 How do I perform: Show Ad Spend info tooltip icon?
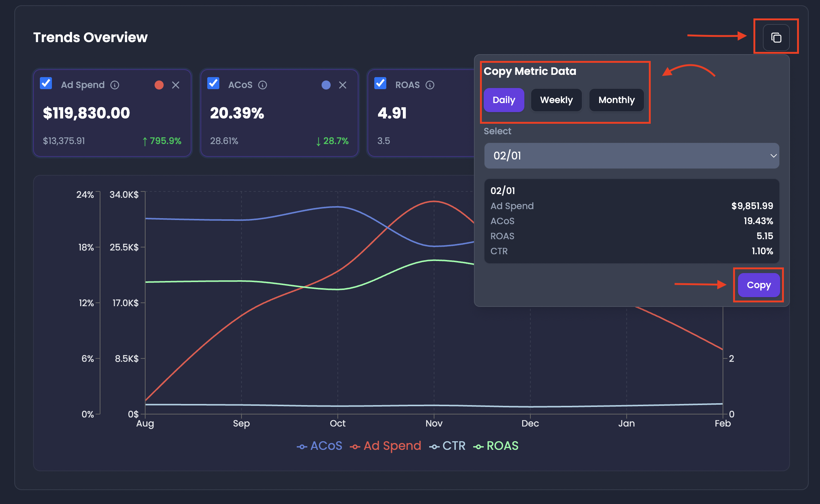(115, 85)
